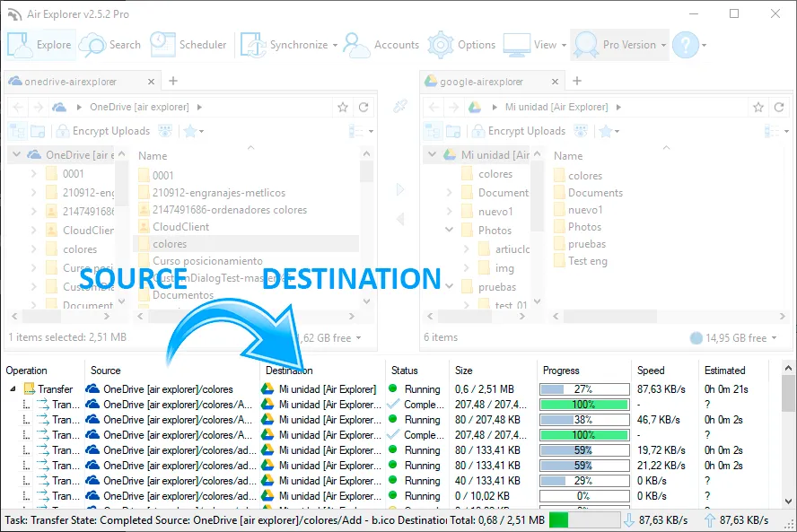
Task: Open Options settings gear
Action: pyautogui.click(x=461, y=45)
